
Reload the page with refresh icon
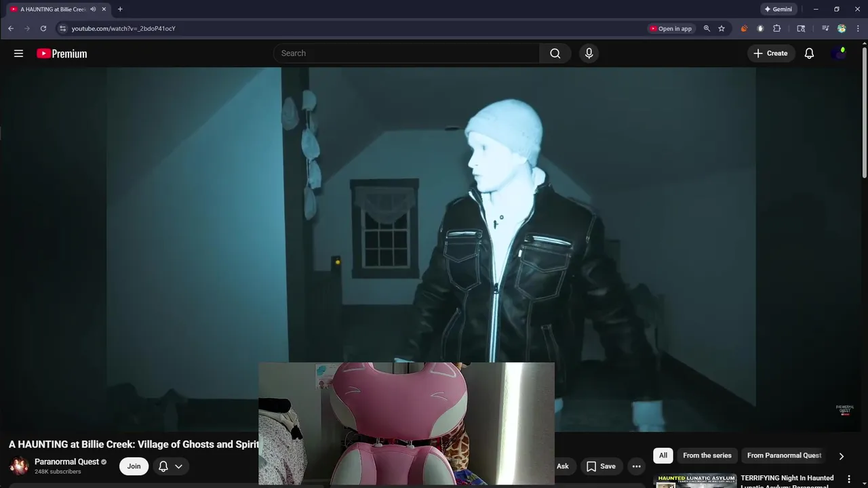pos(43,28)
